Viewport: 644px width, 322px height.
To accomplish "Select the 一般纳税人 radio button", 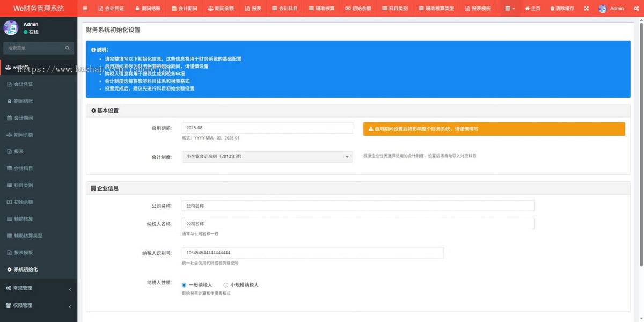I will [184, 285].
